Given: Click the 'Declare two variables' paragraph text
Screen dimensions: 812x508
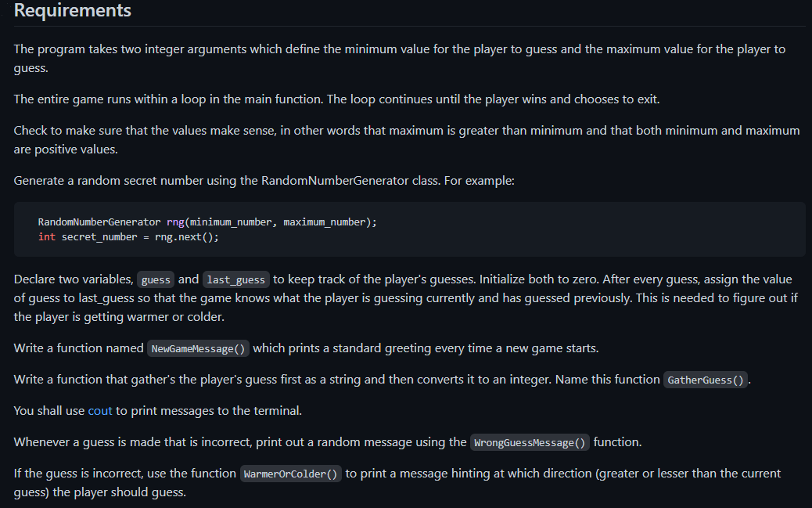Looking at the screenshot, I should tap(405, 298).
